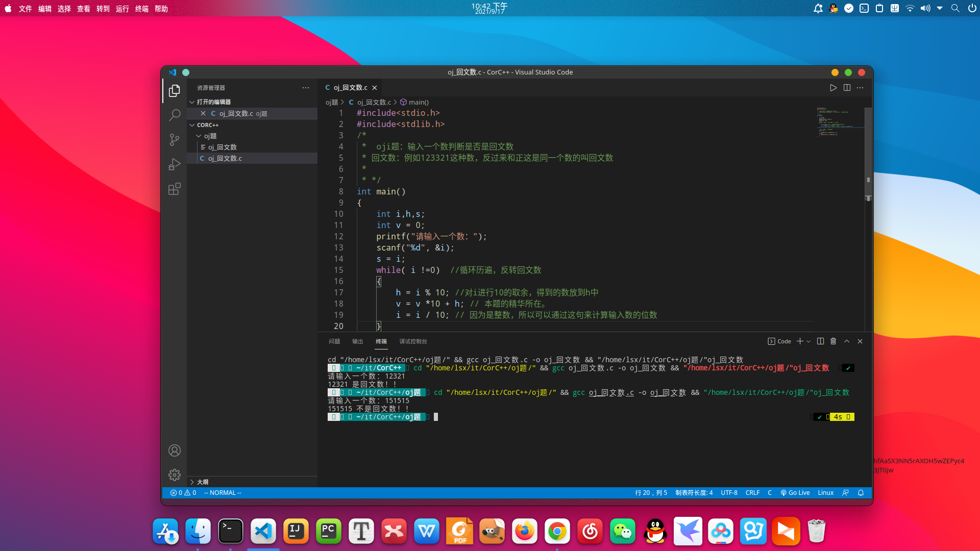The width and height of the screenshot is (980, 551).
Task: Open the 查看 menu
Action: [83, 9]
